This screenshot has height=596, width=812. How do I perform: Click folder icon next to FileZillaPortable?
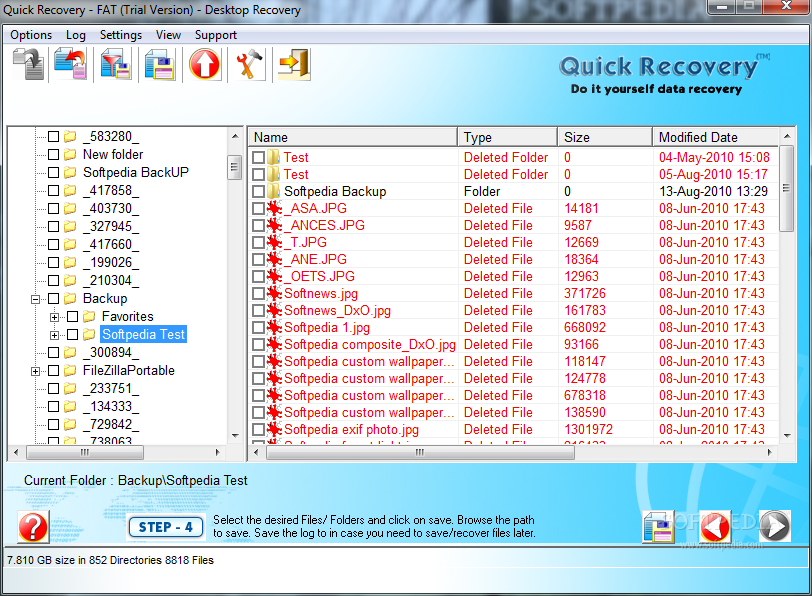(70, 371)
